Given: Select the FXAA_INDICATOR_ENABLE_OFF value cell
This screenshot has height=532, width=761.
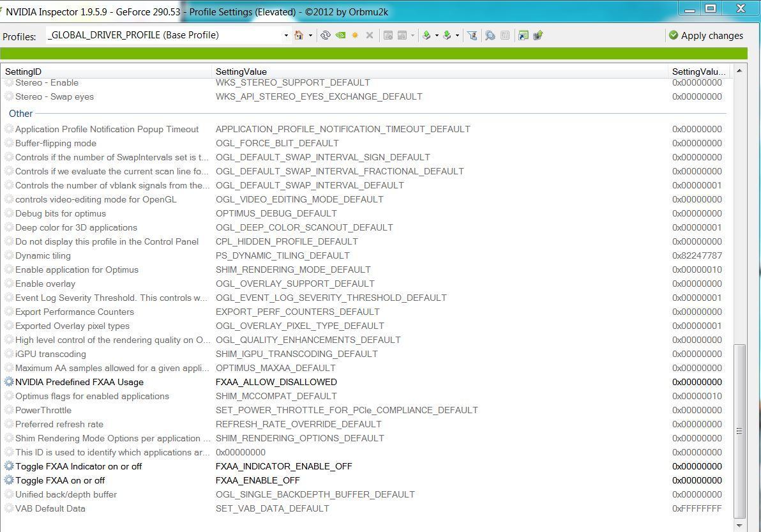Looking at the screenshot, I should (x=284, y=466).
